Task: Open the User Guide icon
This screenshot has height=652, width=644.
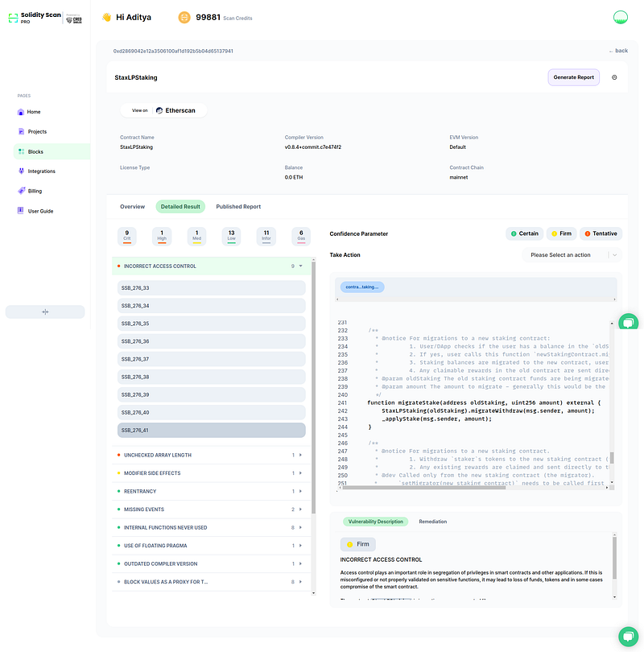Action: pyautogui.click(x=21, y=211)
